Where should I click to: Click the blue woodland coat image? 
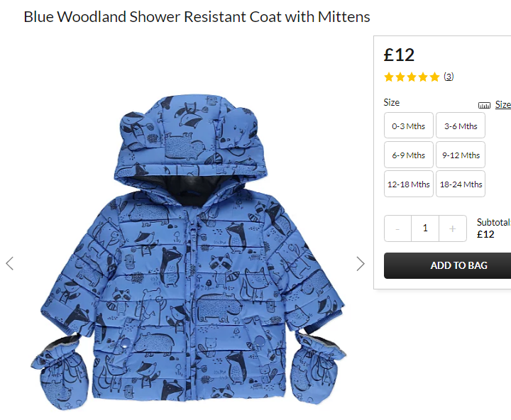188,252
